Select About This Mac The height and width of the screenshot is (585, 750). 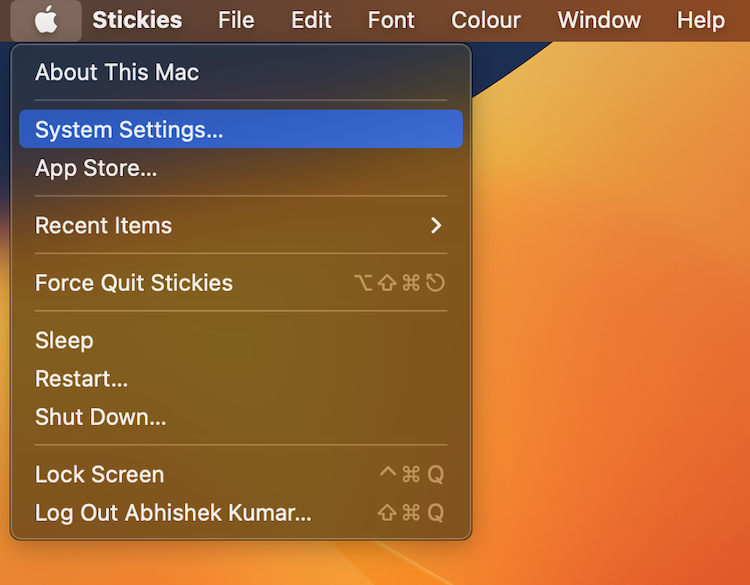[241, 72]
